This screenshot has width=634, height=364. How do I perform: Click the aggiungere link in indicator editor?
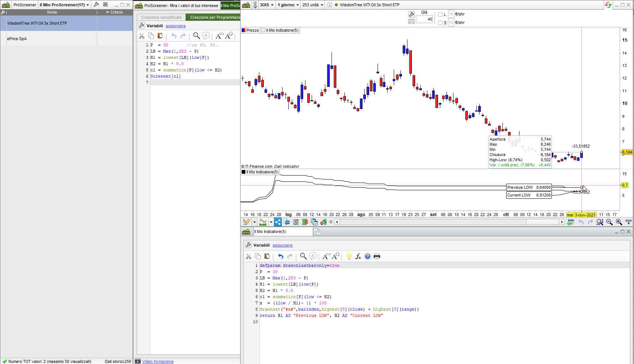[x=283, y=245]
